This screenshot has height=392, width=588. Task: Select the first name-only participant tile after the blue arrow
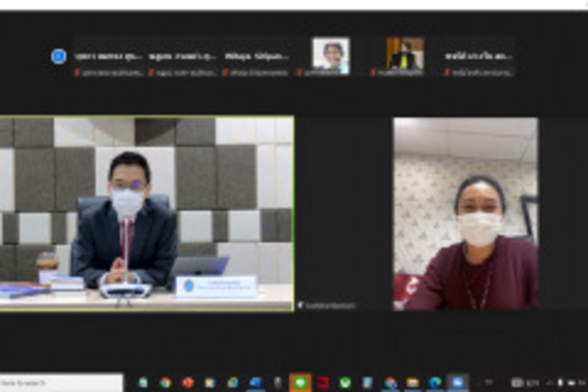108,57
